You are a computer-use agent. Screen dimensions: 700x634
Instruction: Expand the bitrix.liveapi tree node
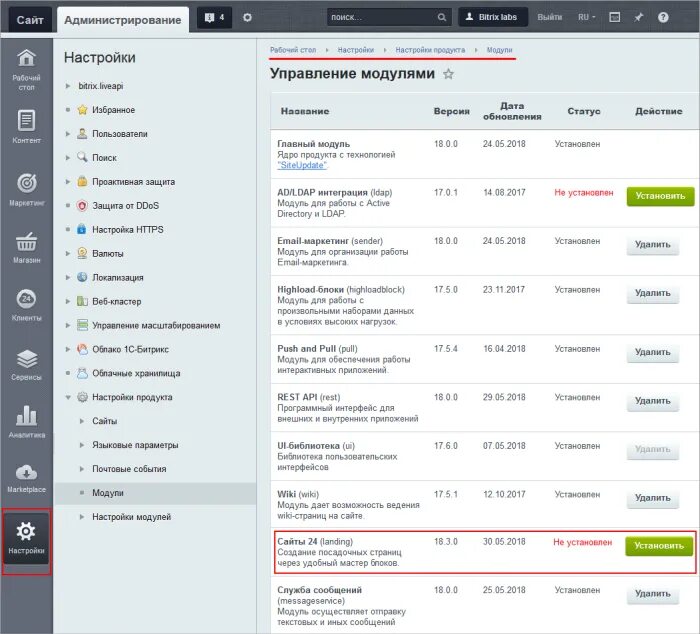68,86
